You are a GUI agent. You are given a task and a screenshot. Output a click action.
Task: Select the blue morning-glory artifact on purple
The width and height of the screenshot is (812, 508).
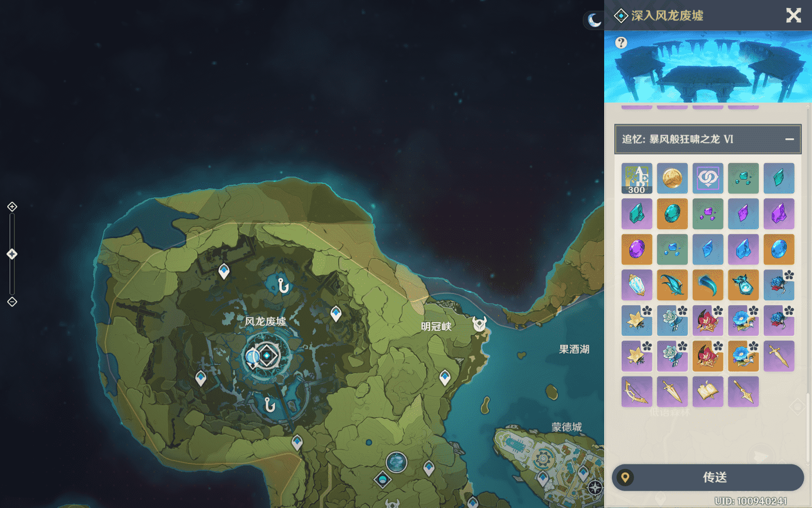743,321
